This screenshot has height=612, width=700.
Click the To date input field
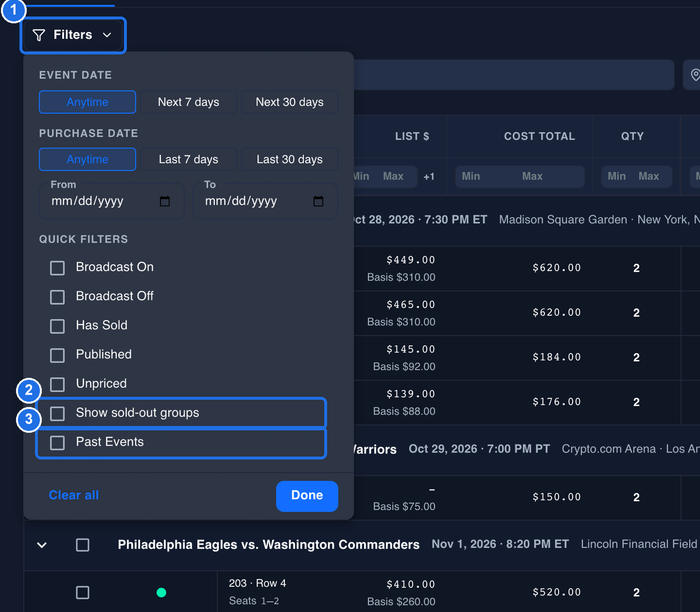pyautogui.click(x=265, y=201)
